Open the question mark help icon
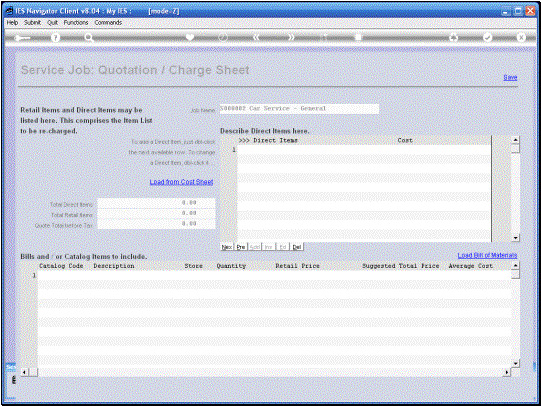 click(55, 38)
